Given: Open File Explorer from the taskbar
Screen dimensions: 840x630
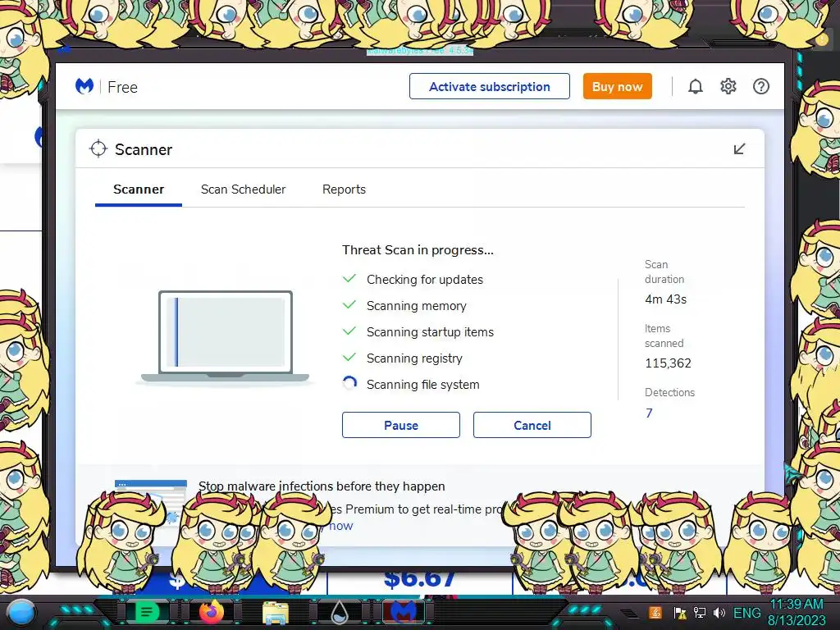Looking at the screenshot, I should [x=276, y=613].
